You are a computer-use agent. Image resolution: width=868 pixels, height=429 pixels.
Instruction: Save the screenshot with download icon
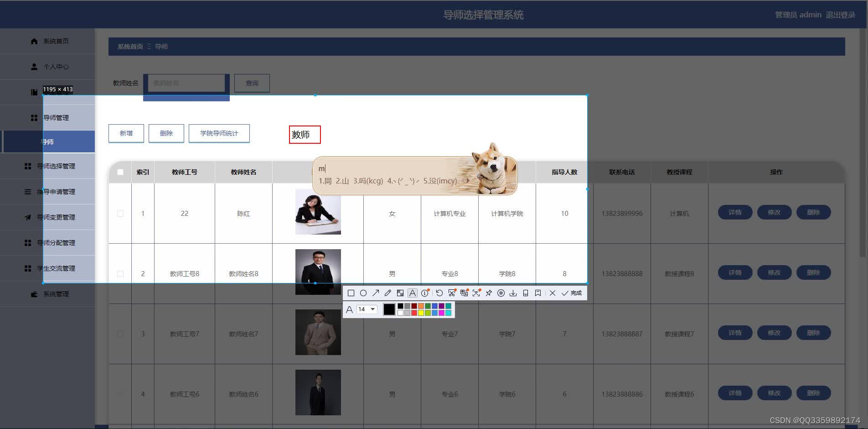pyautogui.click(x=513, y=293)
